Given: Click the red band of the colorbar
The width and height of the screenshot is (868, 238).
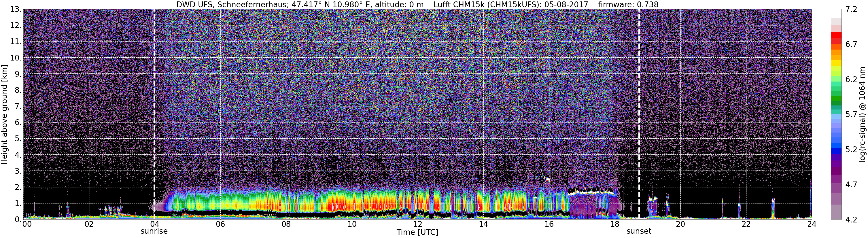Looking at the screenshot, I should 836,35.
